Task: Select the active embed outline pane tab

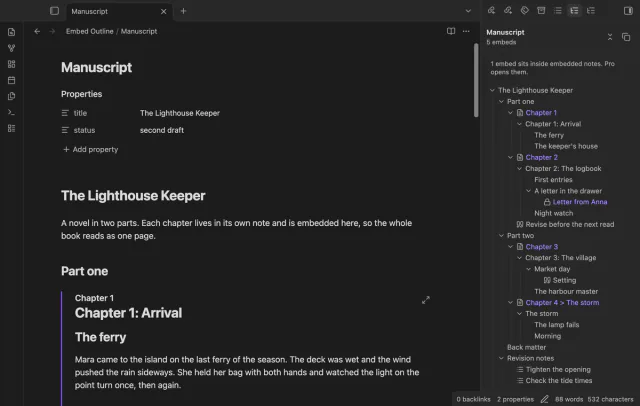Action: [x=574, y=11]
